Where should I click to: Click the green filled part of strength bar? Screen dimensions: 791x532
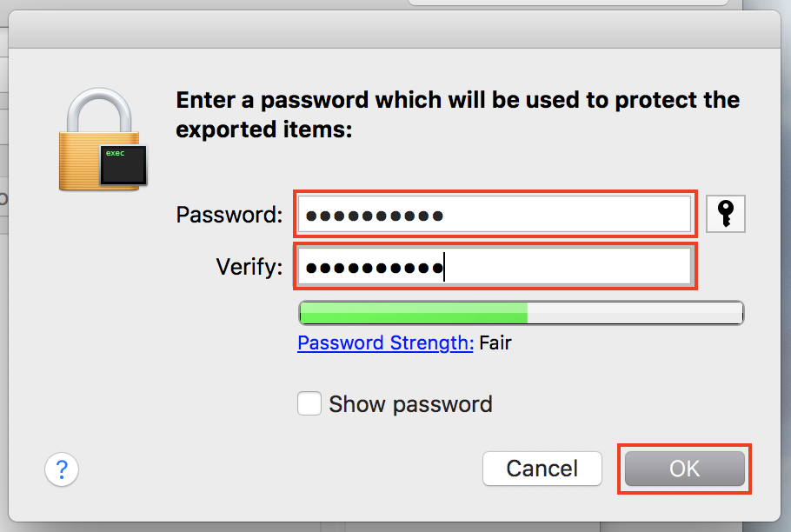[413, 313]
